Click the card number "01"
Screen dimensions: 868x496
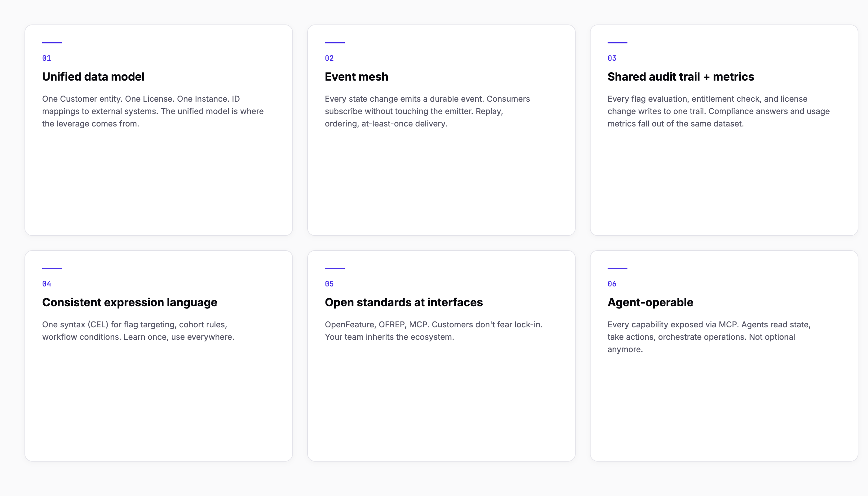[x=47, y=58]
